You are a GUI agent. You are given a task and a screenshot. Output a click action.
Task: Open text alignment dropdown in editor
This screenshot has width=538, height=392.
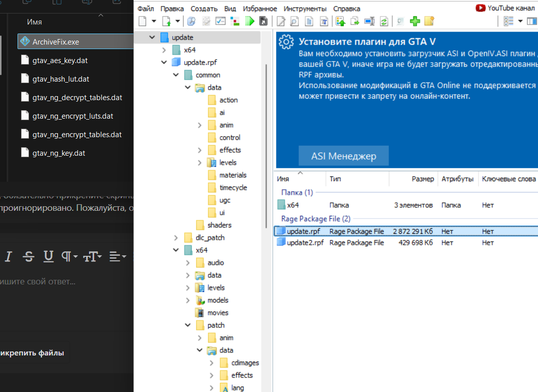[118, 256]
